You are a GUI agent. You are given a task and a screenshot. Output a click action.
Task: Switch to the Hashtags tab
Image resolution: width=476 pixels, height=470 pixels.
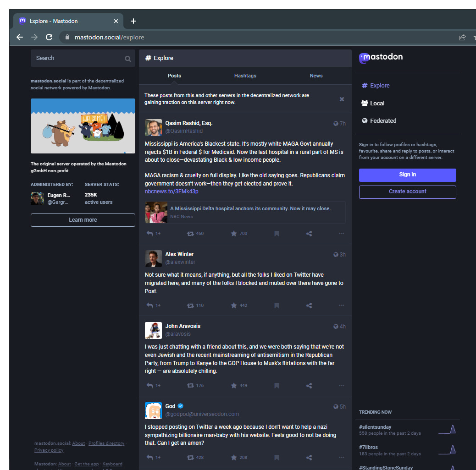click(245, 76)
